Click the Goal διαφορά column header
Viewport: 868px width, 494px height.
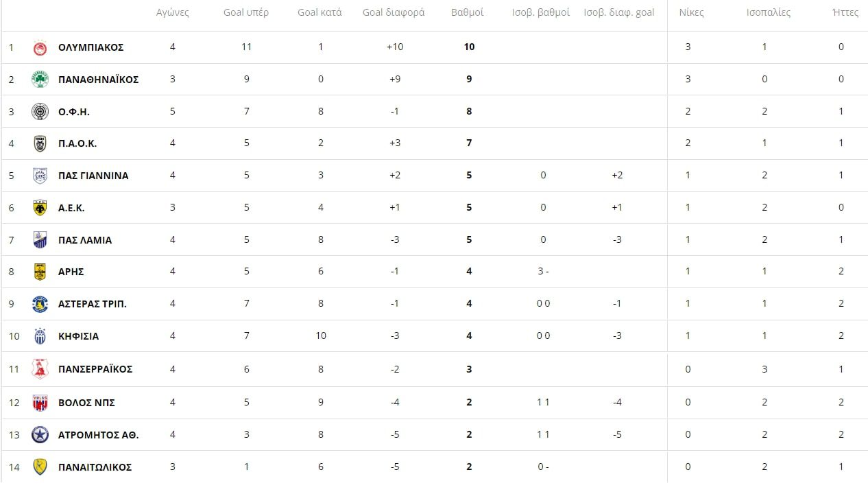[394, 12]
